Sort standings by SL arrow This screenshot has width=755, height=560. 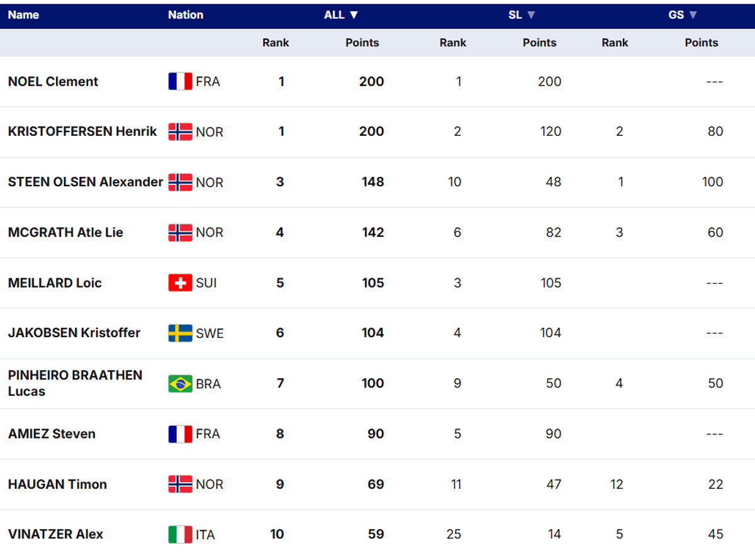pyautogui.click(x=531, y=15)
